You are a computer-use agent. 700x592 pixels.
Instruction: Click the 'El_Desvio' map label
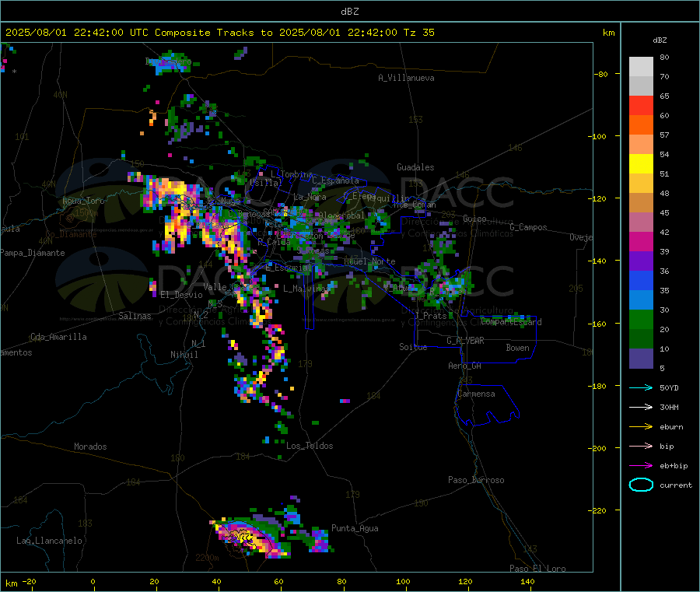point(182,295)
